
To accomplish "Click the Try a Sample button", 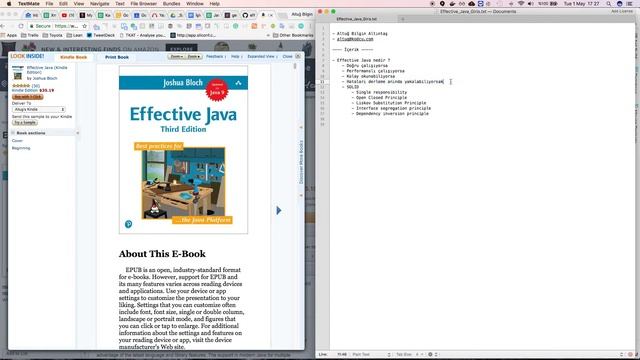I will pyautogui.click(x=24, y=122).
